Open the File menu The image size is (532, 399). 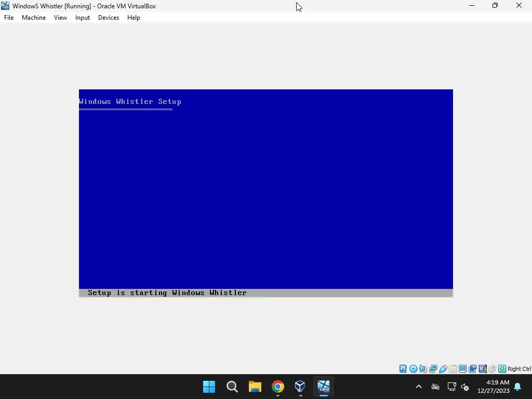coord(9,18)
